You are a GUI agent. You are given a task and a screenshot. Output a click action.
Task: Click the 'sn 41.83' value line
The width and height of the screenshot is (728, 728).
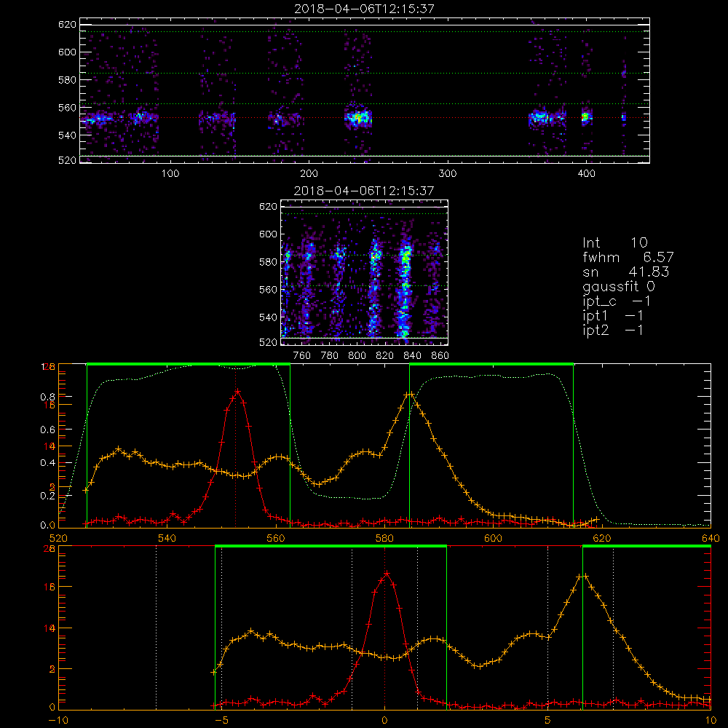point(625,272)
